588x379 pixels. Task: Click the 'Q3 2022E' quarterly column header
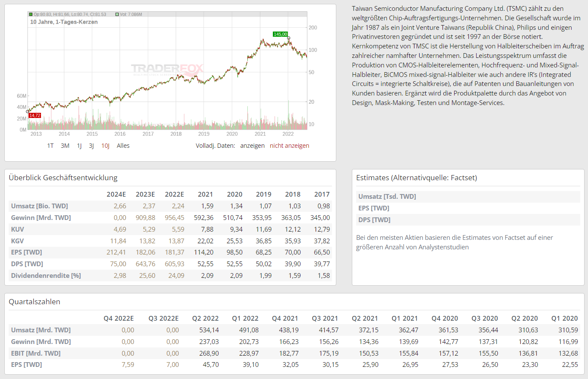164,318
